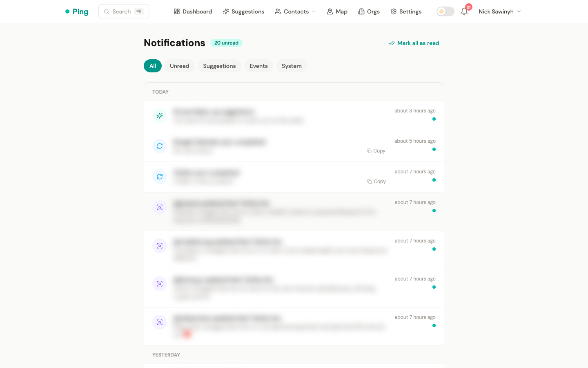Click Mark all as read
The height and width of the screenshot is (368, 588).
[x=414, y=43]
